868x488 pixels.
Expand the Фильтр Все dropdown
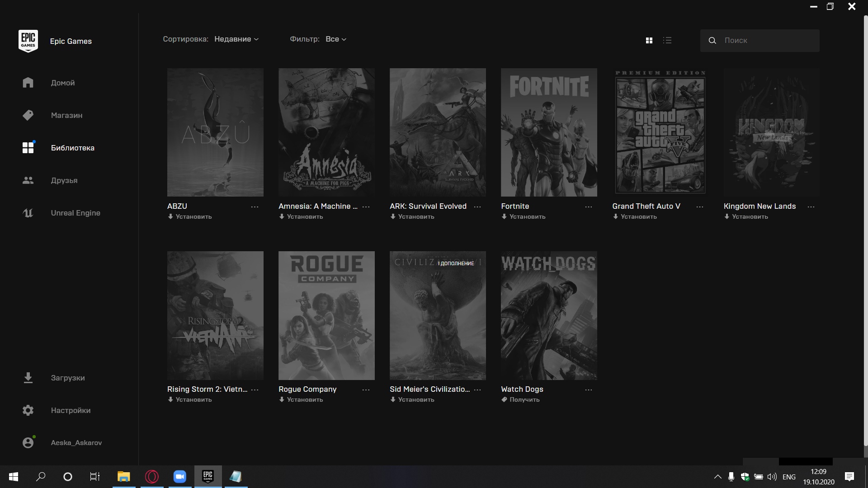click(336, 39)
